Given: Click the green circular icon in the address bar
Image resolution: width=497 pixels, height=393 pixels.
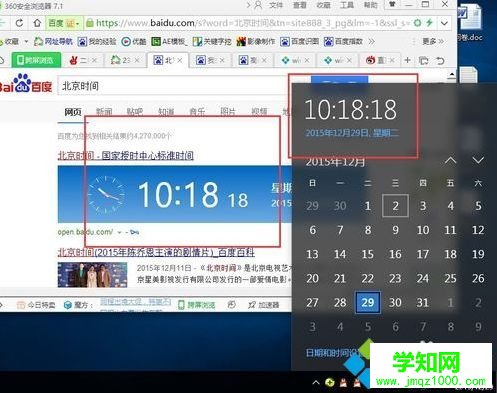Looking at the screenshot, I should click(x=417, y=23).
